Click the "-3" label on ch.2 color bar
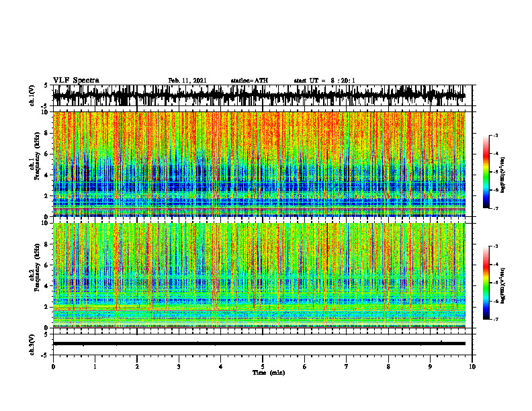The image size is (532, 411). tap(496, 246)
